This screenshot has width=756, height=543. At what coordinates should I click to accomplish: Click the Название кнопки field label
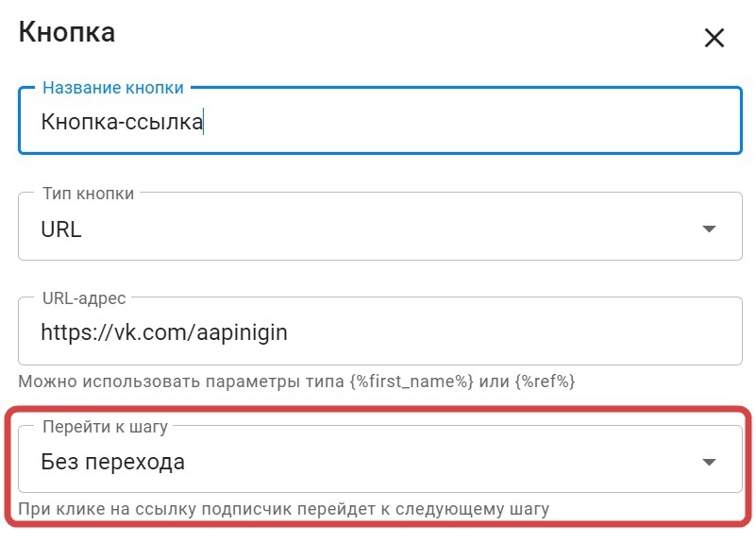(113, 88)
